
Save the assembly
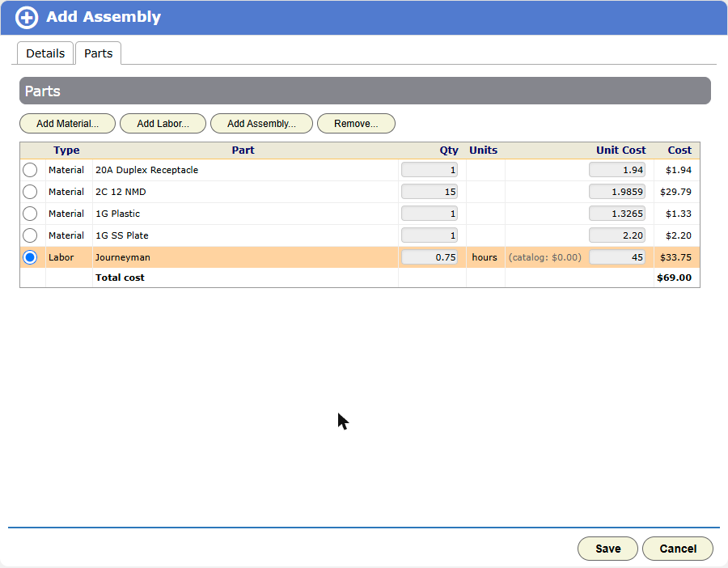tap(607, 549)
